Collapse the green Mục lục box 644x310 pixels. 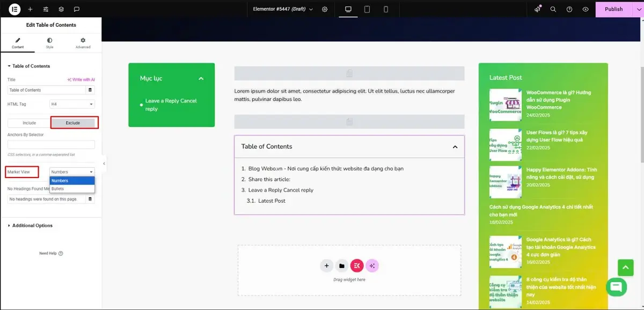[201, 78]
